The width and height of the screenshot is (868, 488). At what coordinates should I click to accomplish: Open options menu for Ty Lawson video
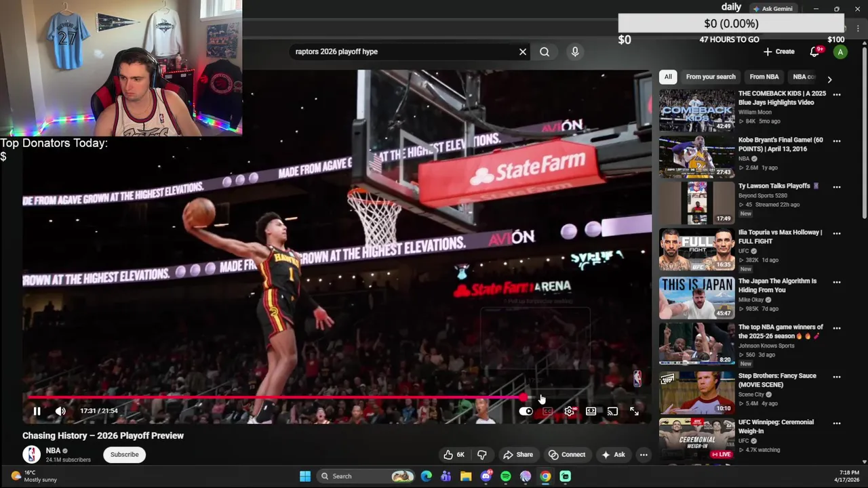pos(837,187)
